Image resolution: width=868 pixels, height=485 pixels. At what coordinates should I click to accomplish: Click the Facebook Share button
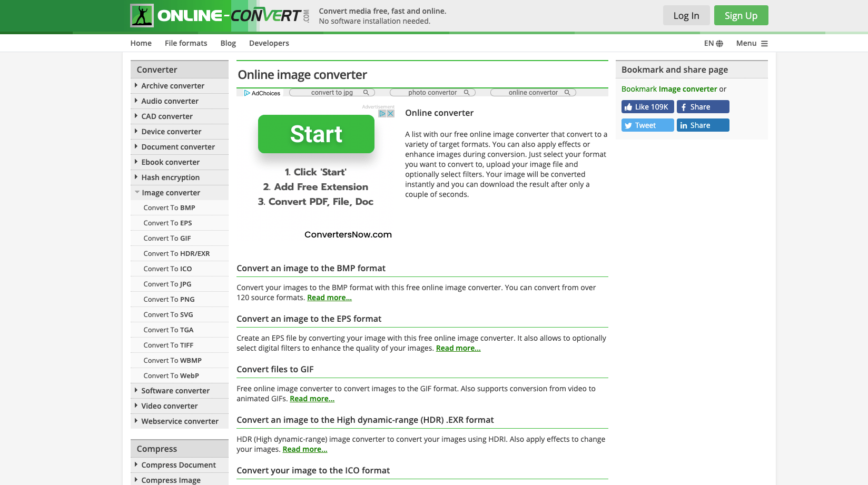pos(703,106)
